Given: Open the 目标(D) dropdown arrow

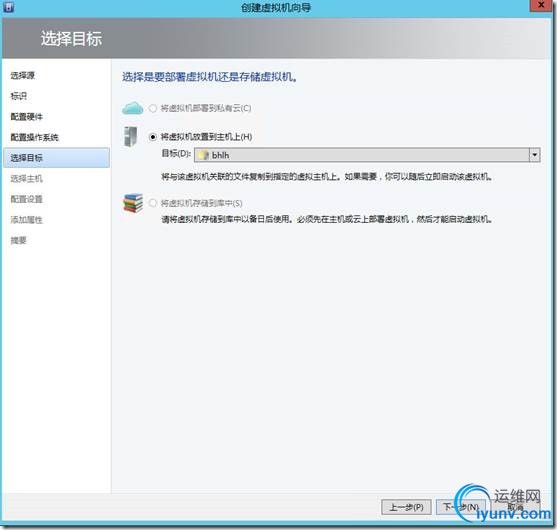Looking at the screenshot, I should 535,155.
